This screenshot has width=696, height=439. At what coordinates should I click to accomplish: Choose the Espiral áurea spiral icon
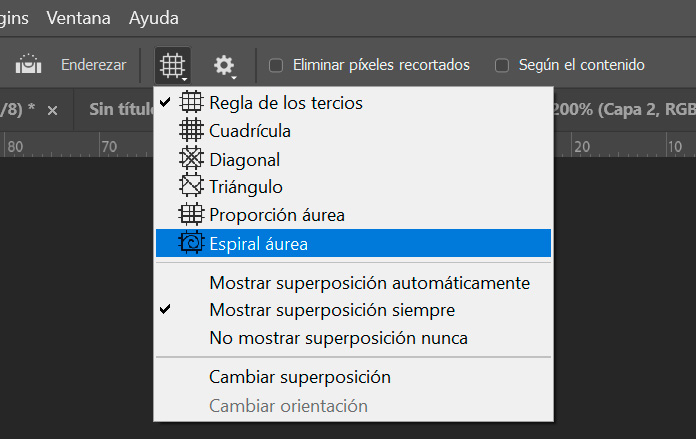(191, 243)
